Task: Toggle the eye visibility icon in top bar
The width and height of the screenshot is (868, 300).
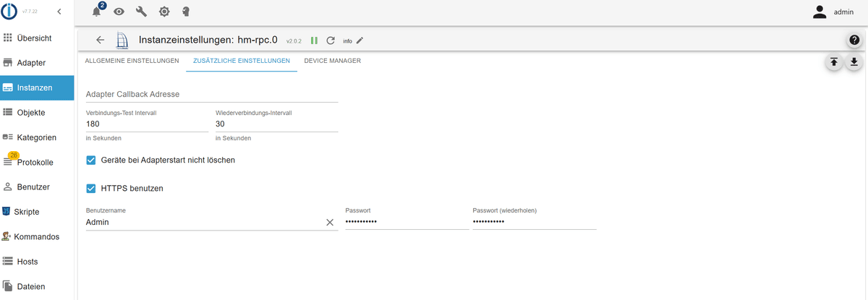Action: coord(119,12)
